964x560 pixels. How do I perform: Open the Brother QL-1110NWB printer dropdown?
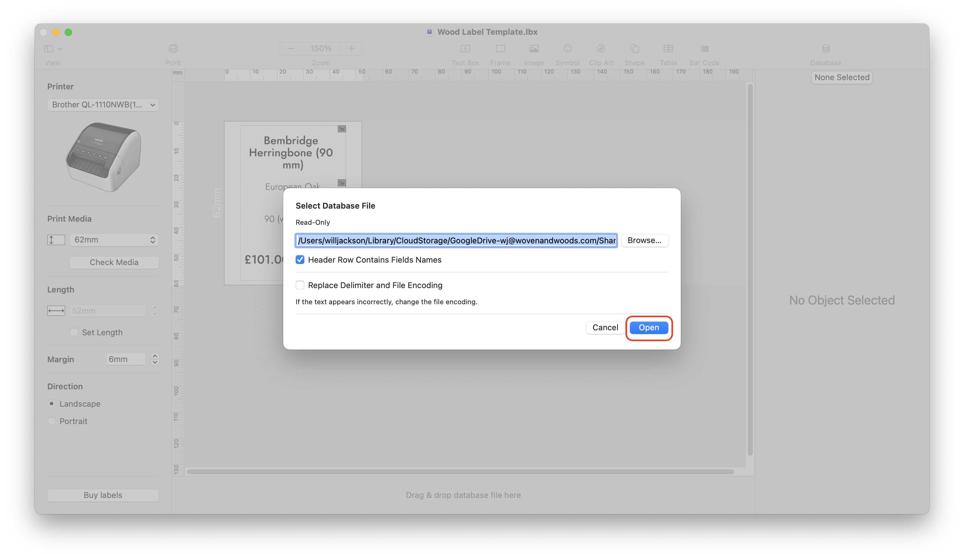(x=103, y=105)
